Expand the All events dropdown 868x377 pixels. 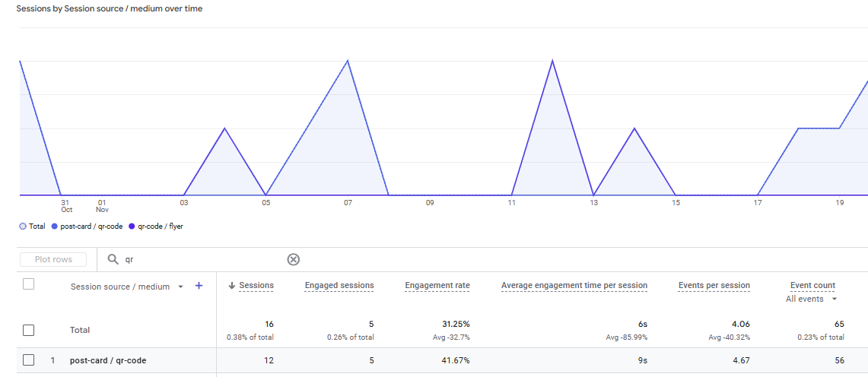pyautogui.click(x=835, y=299)
